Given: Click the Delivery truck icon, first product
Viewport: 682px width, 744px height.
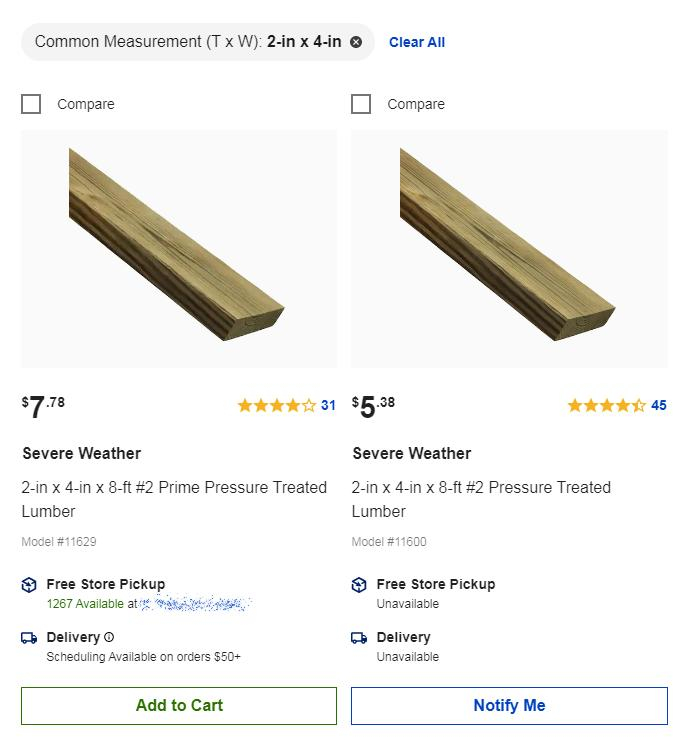Looking at the screenshot, I should tap(29, 638).
